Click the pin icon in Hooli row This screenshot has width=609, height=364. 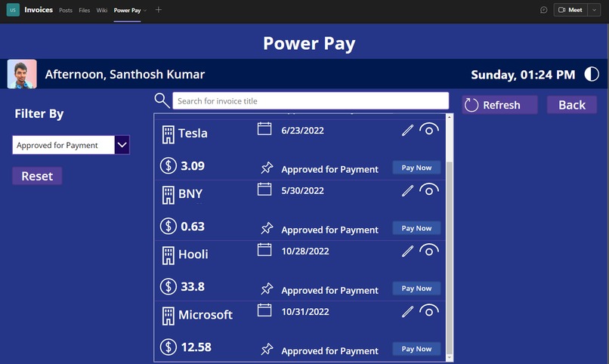click(267, 289)
